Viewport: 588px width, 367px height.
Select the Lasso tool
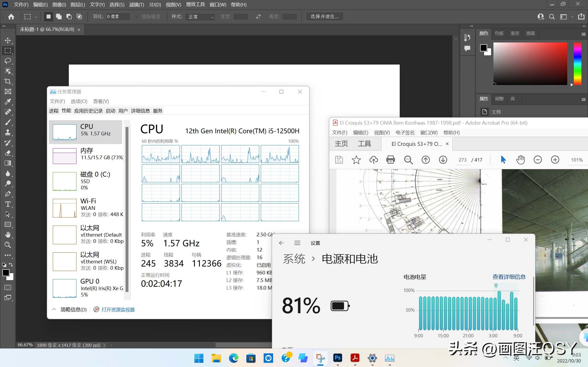8,61
